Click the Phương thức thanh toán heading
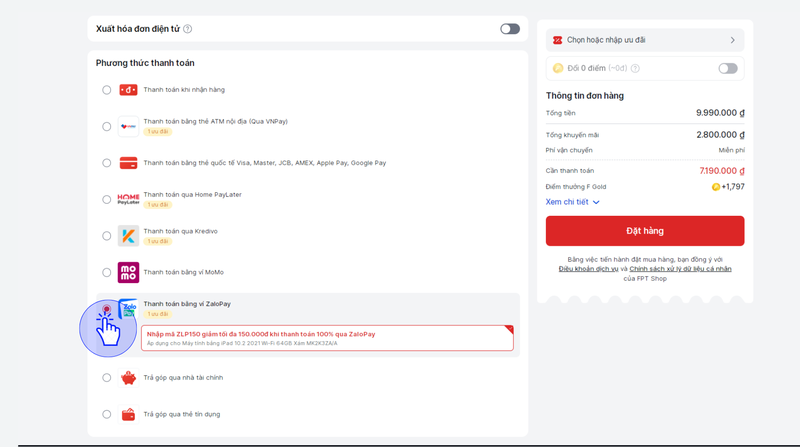The image size is (800, 447). pyautogui.click(x=145, y=63)
